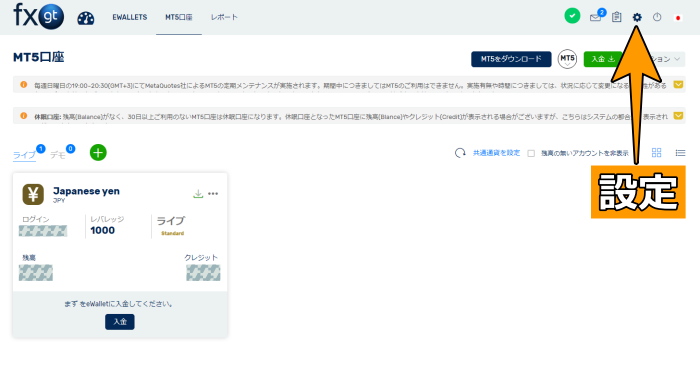Click the deposit arrow icon on card
Screen dimensions: 700x385
(198, 194)
